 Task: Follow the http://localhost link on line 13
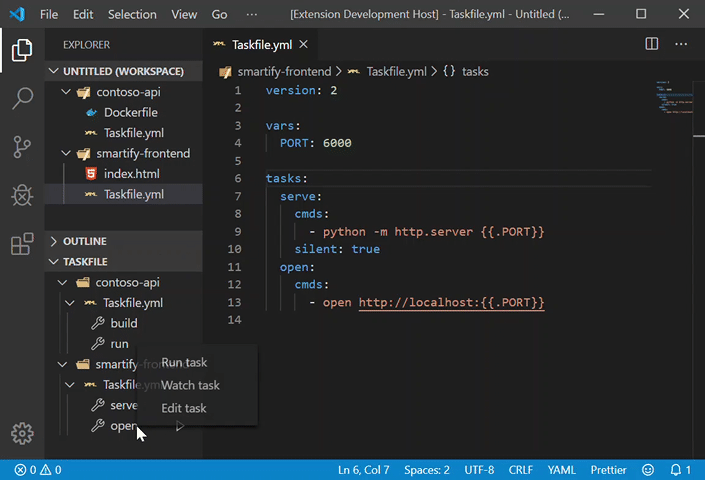coord(451,302)
